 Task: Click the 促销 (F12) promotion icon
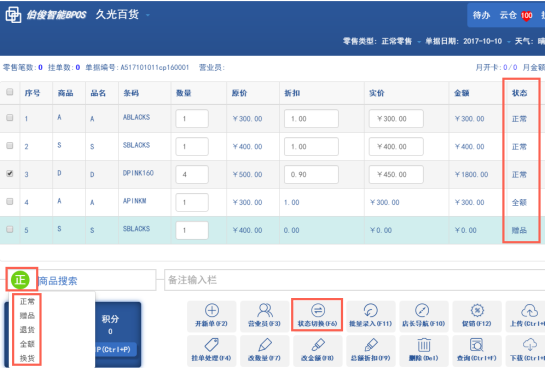477,310
